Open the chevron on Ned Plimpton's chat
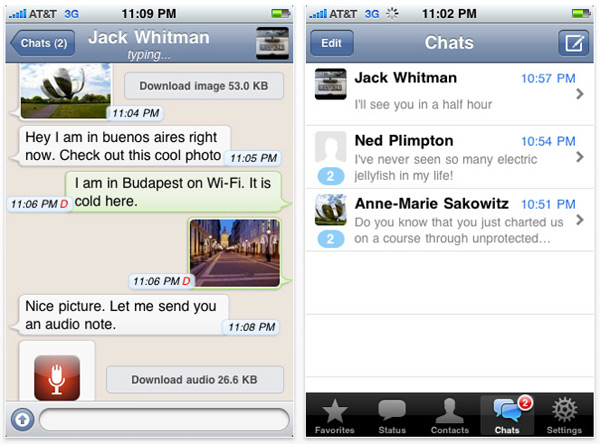Screen dimensions: 600x444 click(x=581, y=157)
